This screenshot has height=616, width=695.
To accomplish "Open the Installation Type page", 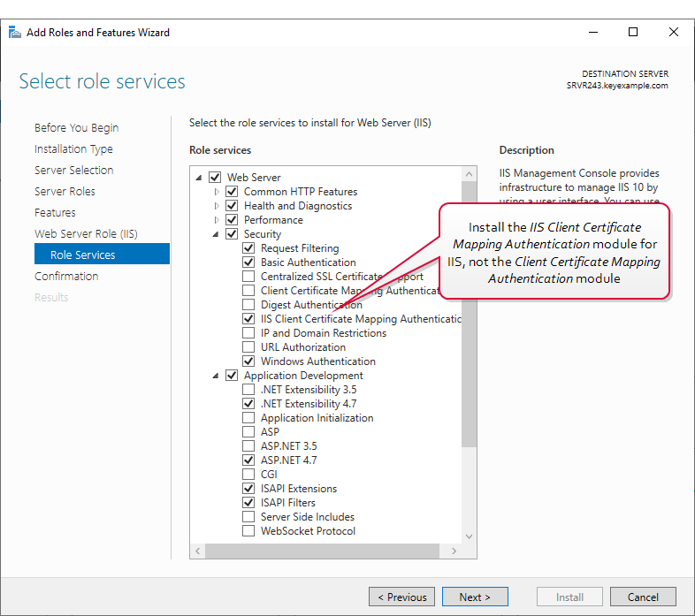I will tap(73, 149).
